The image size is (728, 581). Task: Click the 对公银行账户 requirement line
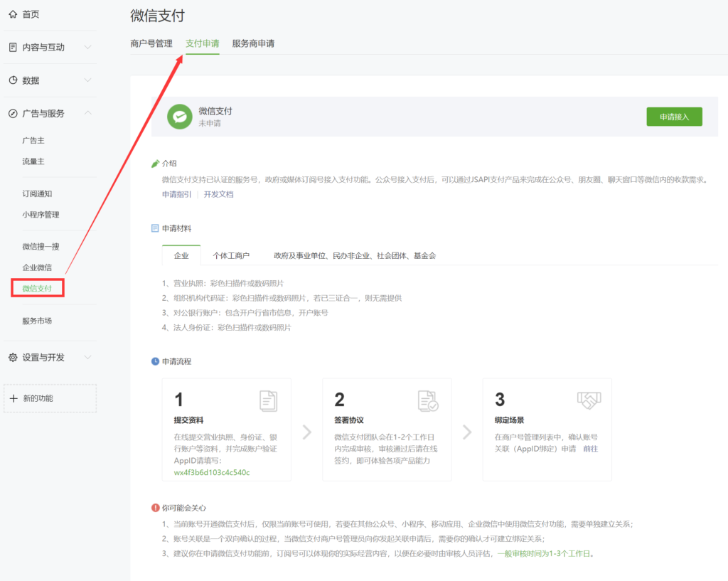tap(245, 313)
